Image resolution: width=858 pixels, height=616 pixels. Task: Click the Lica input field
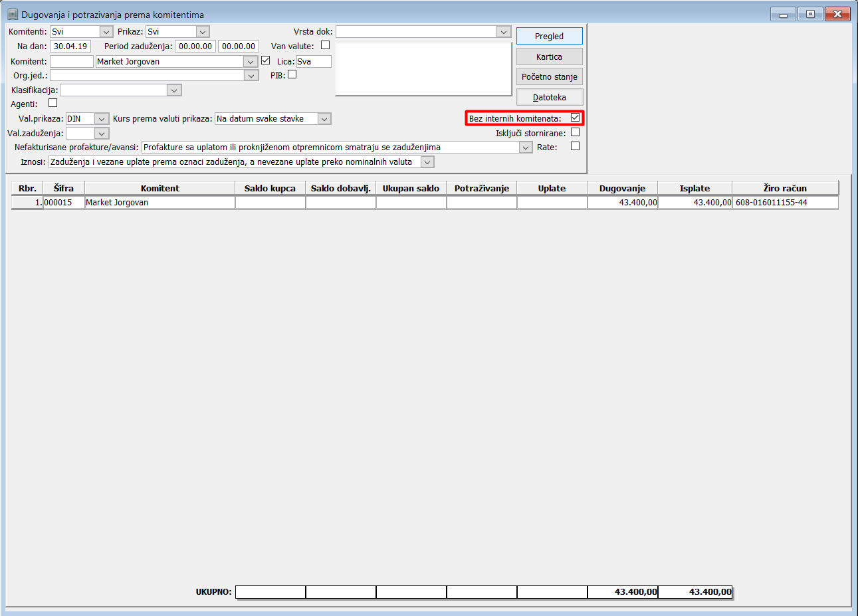pos(314,61)
